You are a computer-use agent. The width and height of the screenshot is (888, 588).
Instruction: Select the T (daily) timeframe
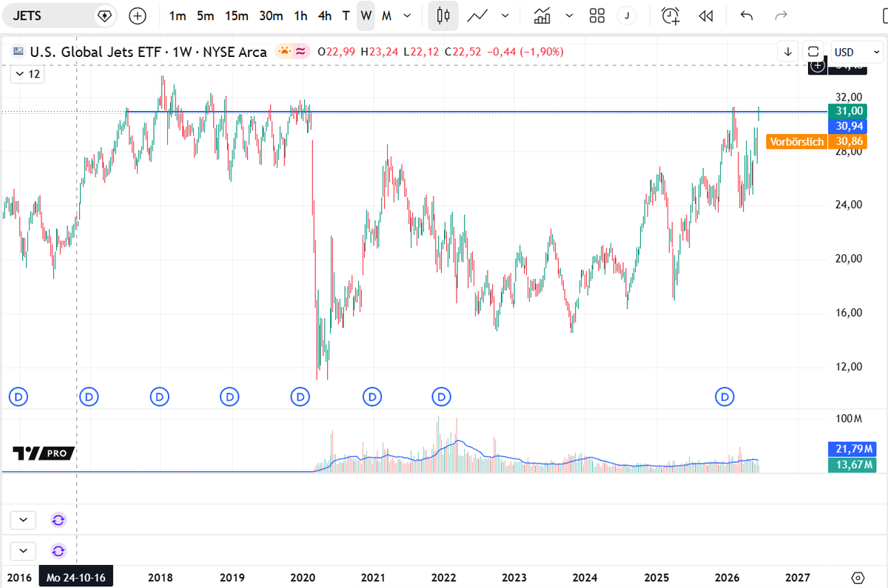point(345,16)
